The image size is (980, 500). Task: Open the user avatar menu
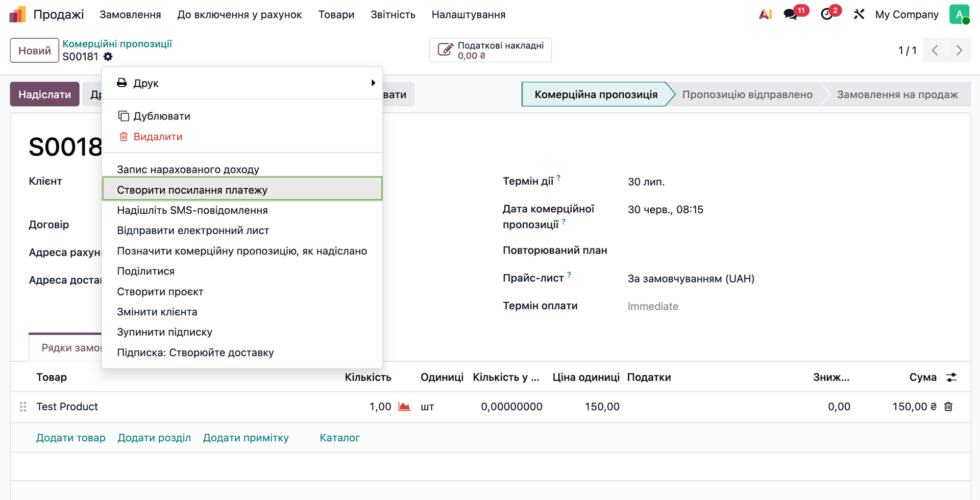coord(960,14)
